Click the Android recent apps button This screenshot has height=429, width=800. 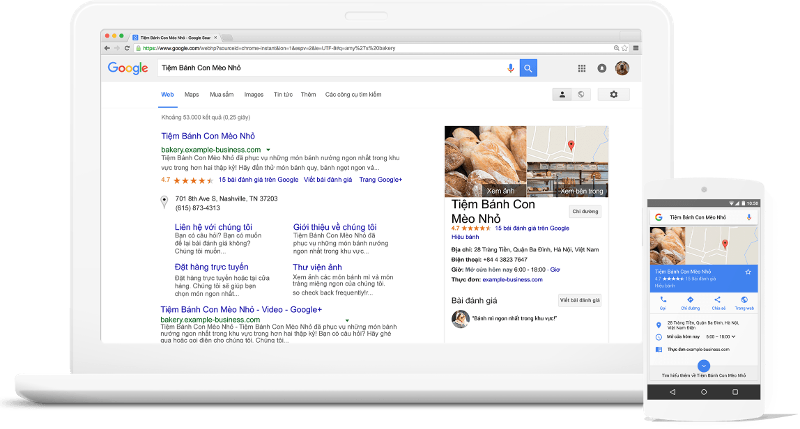tap(735, 392)
